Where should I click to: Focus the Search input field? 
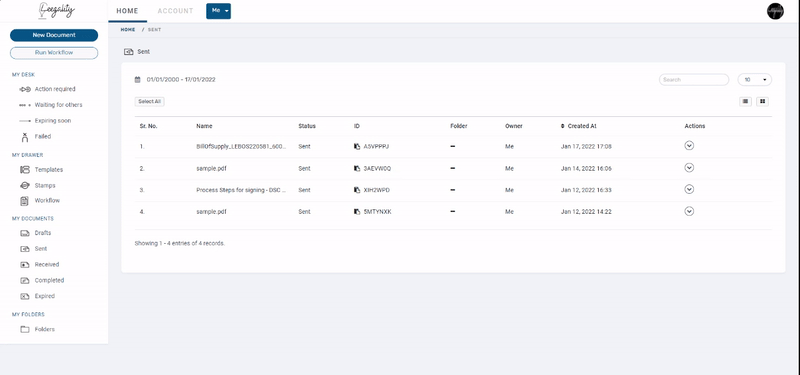[x=694, y=80]
